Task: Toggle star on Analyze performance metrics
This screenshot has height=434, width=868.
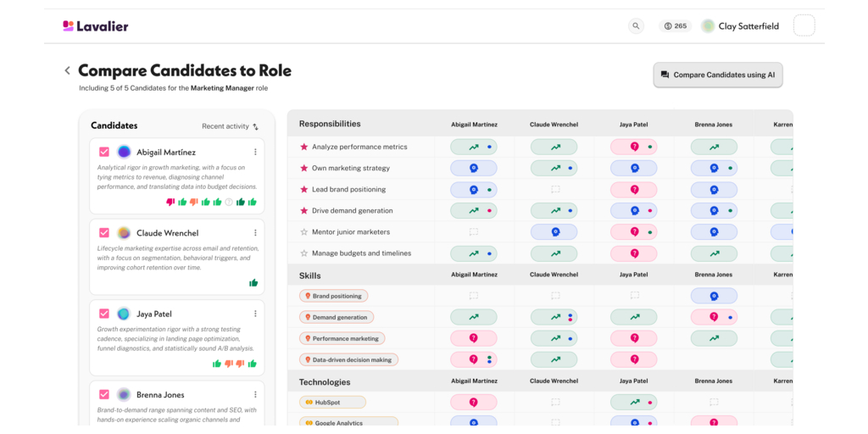Action: tap(303, 147)
